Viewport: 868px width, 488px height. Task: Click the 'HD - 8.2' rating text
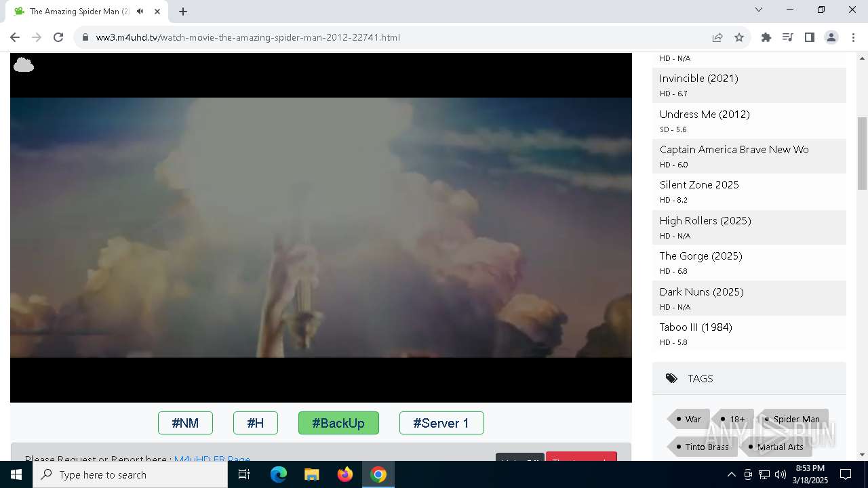tap(673, 200)
